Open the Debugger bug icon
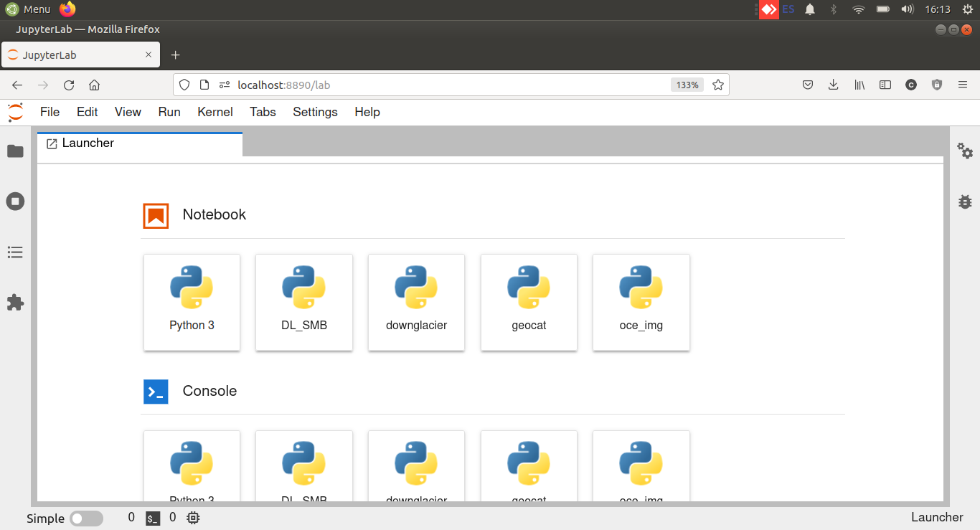The width and height of the screenshot is (980, 530). [x=965, y=202]
